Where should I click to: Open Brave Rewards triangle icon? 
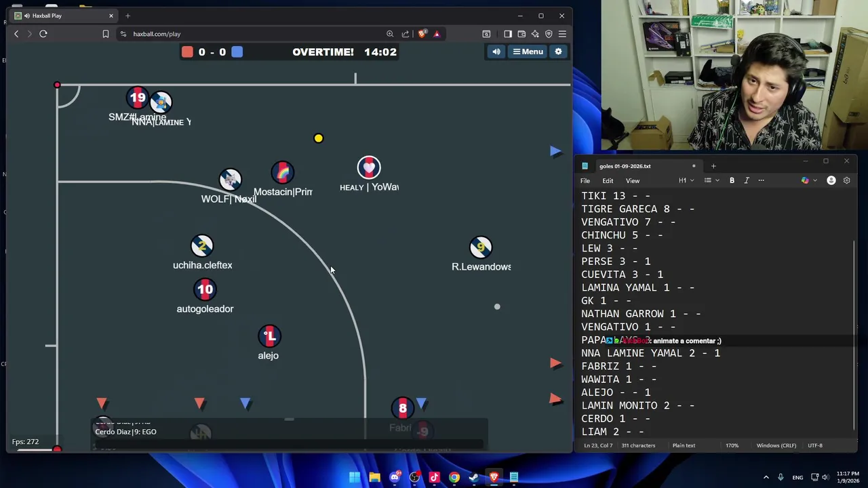437,34
